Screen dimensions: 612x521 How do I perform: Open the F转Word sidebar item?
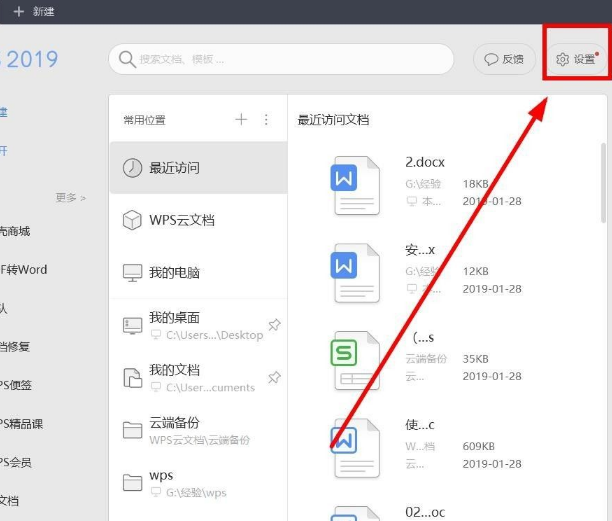pyautogui.click(x=23, y=270)
